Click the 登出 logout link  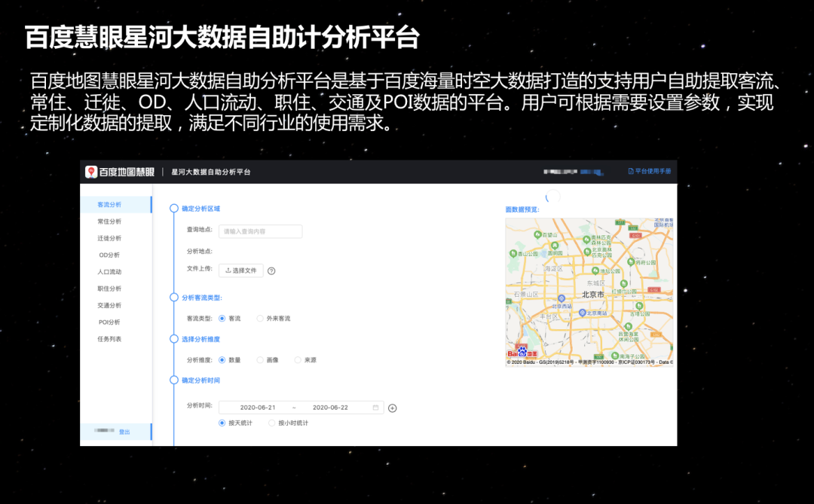pos(124,432)
